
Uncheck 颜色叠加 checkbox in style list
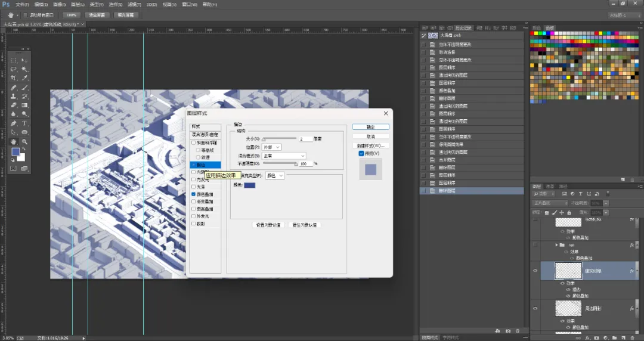(x=193, y=194)
